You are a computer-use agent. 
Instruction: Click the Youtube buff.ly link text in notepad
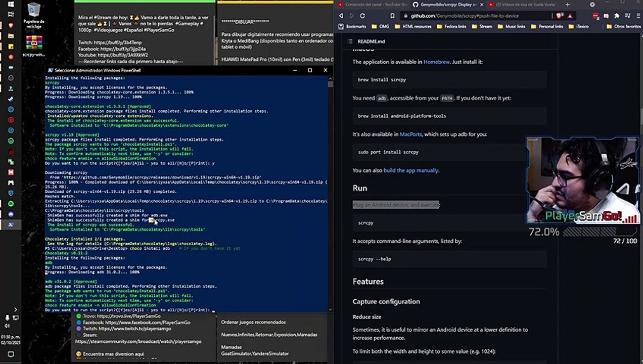click(x=113, y=55)
